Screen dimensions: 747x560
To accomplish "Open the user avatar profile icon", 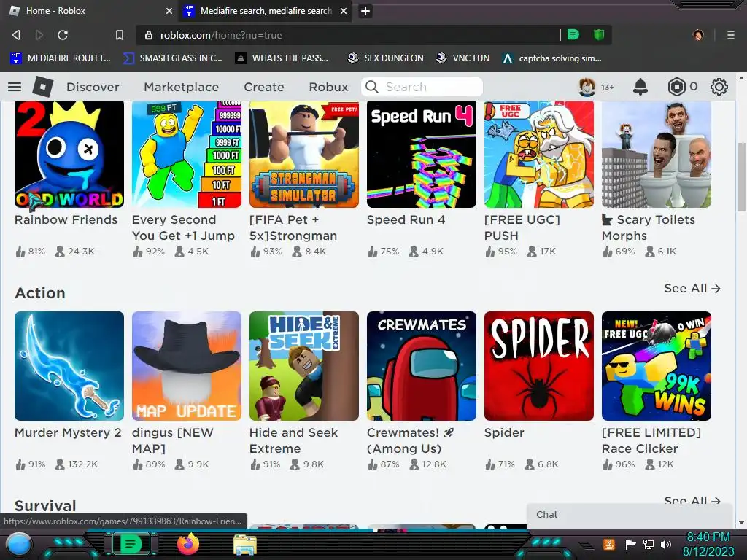I will click(587, 87).
